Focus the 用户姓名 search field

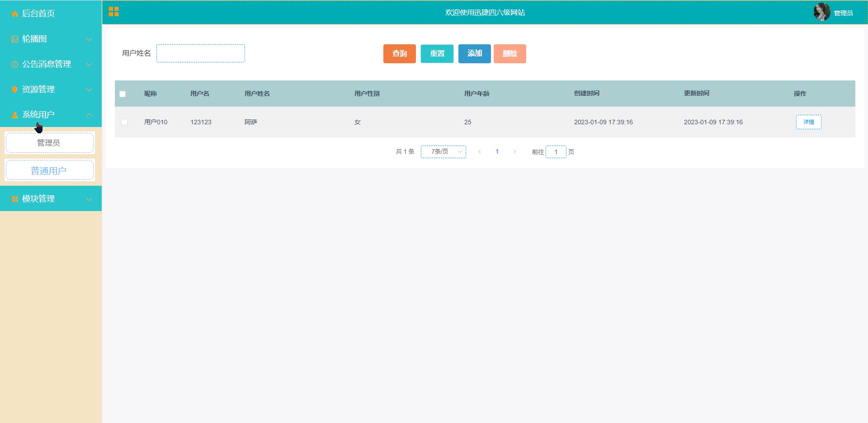coord(201,53)
